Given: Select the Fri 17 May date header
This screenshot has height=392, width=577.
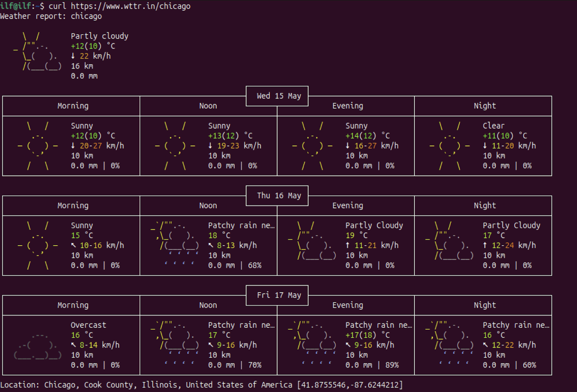Looking at the screenshot, I should click(278, 295).
